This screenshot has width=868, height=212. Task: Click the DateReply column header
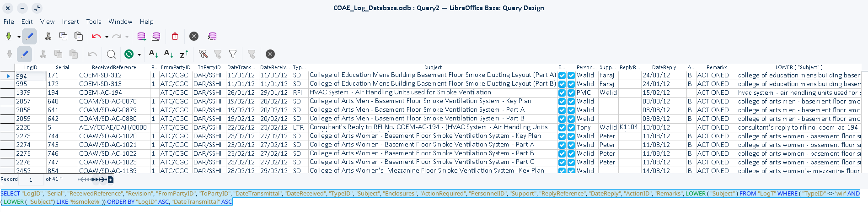[664, 67]
